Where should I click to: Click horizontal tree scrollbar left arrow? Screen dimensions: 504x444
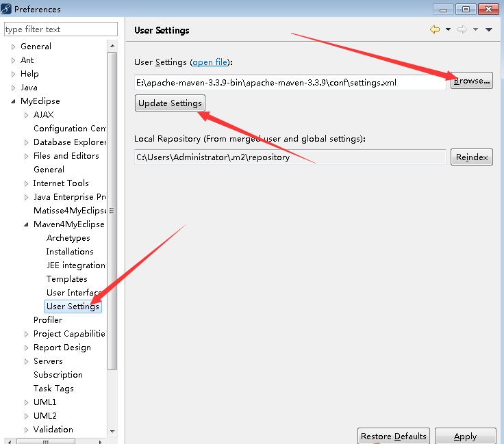(x=10, y=442)
